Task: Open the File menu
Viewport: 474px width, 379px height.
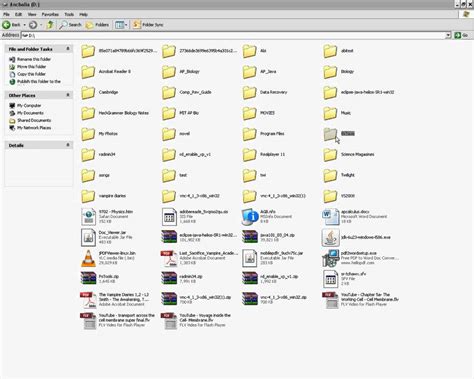Action: [x=6, y=14]
